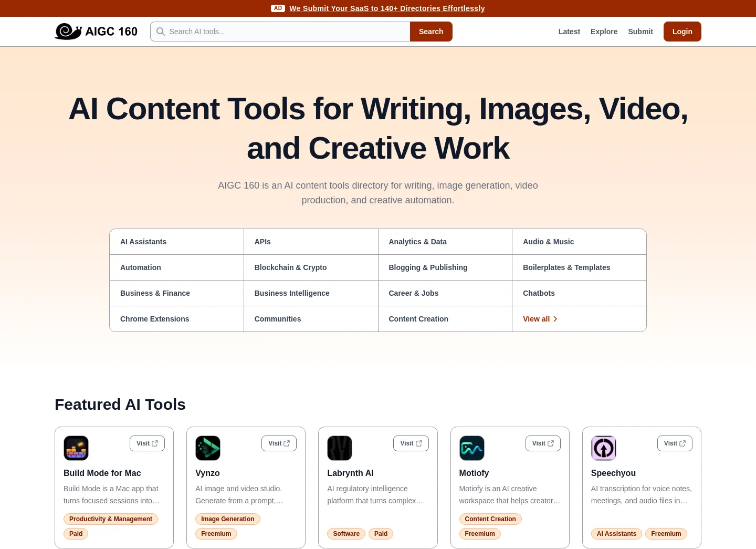
Task: Visit the Motiofy website
Action: coord(543,443)
